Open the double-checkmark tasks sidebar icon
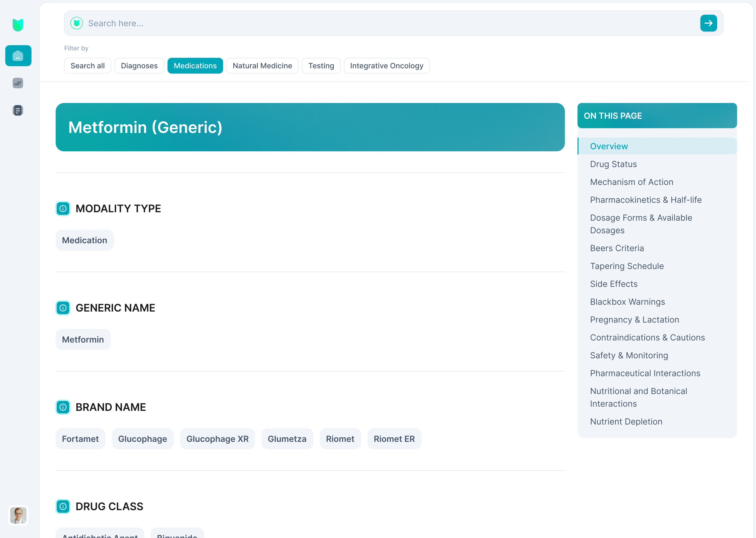The height and width of the screenshot is (538, 756). pyautogui.click(x=18, y=83)
